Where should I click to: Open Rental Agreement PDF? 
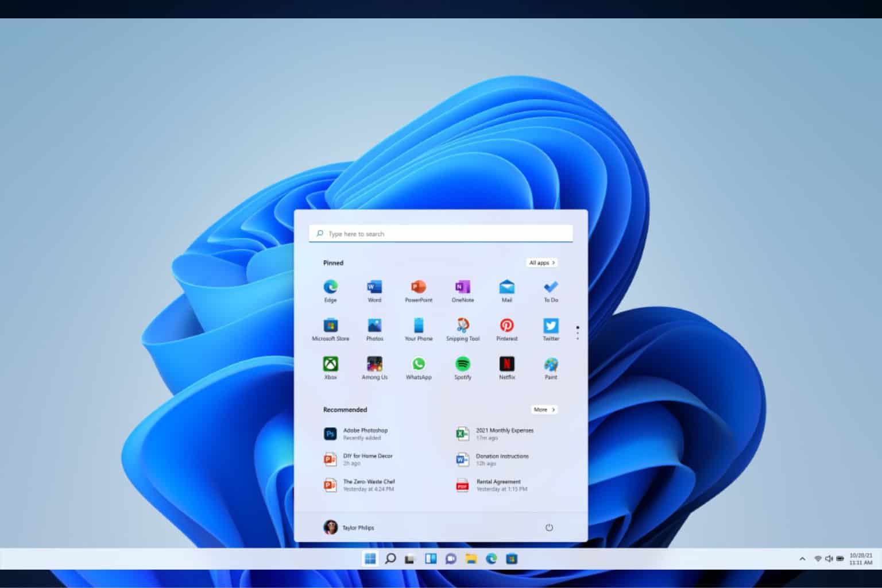click(492, 485)
